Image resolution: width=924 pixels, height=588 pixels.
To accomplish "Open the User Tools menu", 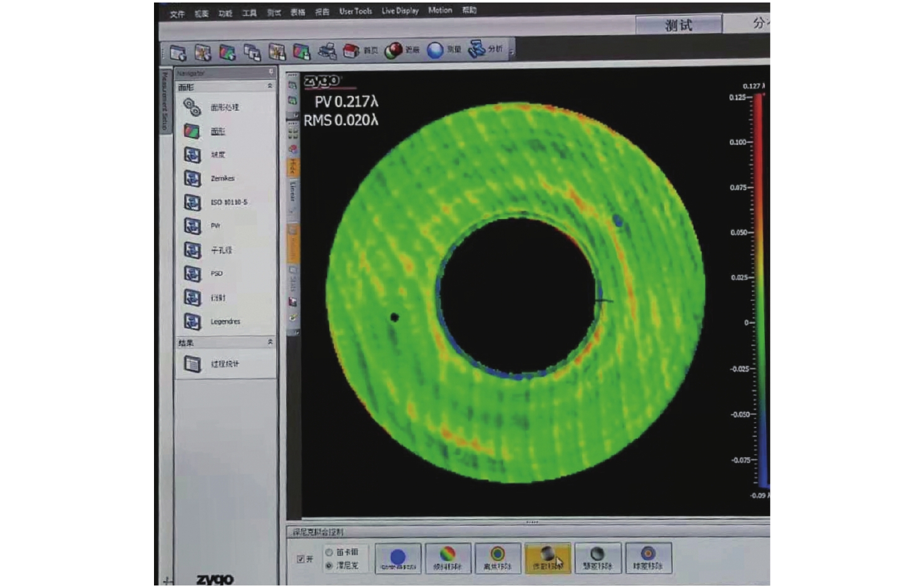I will point(355,11).
